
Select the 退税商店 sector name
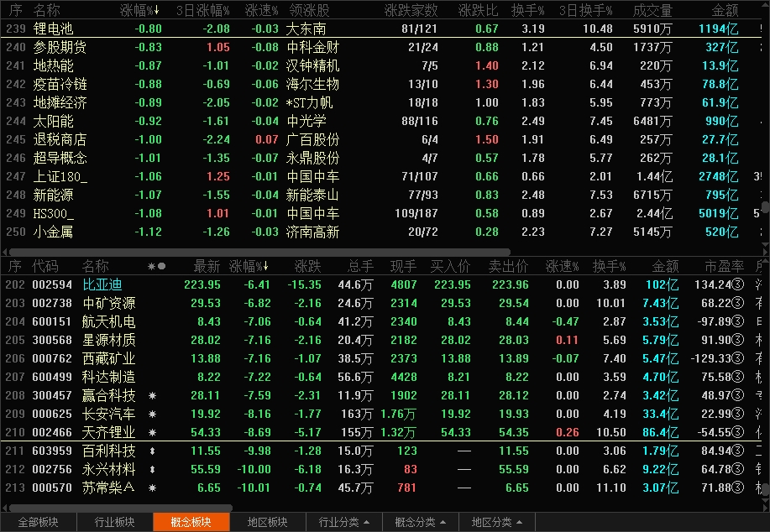[x=60, y=140]
